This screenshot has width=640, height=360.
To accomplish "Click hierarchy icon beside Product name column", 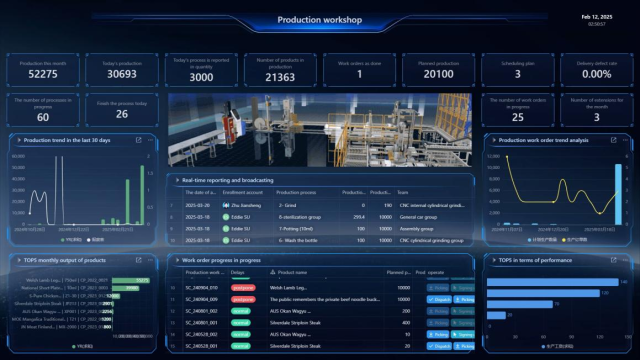I will [273, 272].
